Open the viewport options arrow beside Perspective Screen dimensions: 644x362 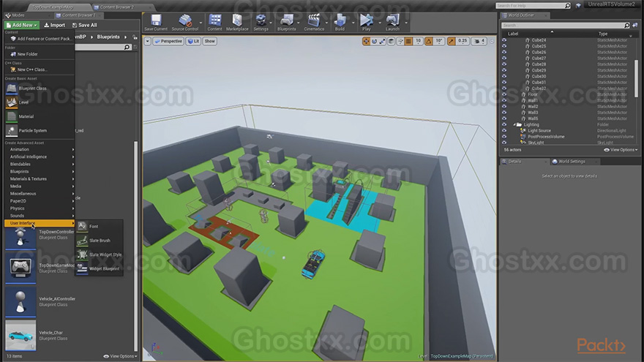[x=147, y=41]
